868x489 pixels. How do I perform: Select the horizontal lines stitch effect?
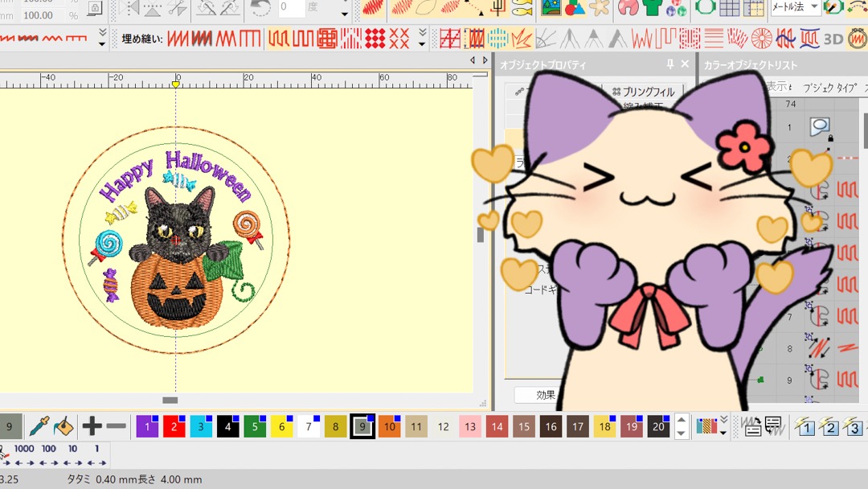pos(714,39)
